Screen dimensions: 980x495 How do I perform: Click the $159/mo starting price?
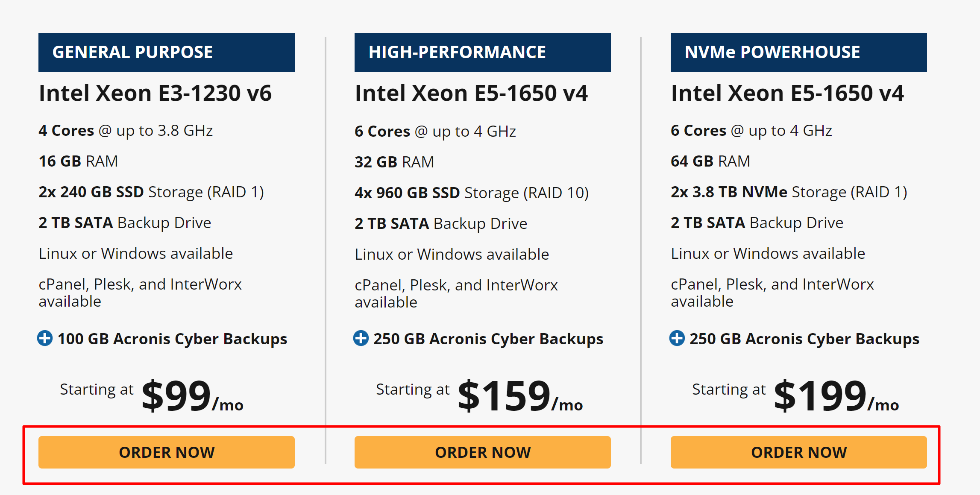[520, 396]
